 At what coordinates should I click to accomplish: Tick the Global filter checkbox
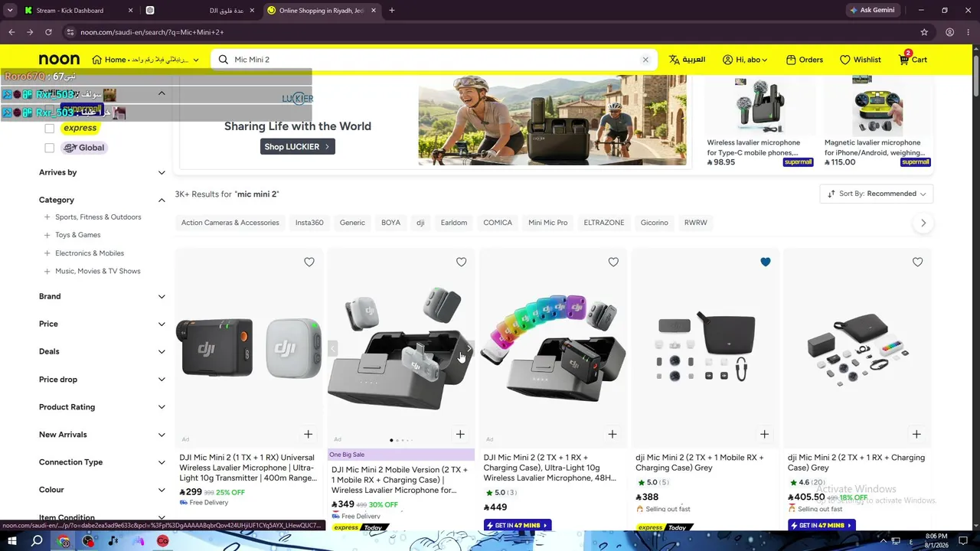click(x=49, y=148)
